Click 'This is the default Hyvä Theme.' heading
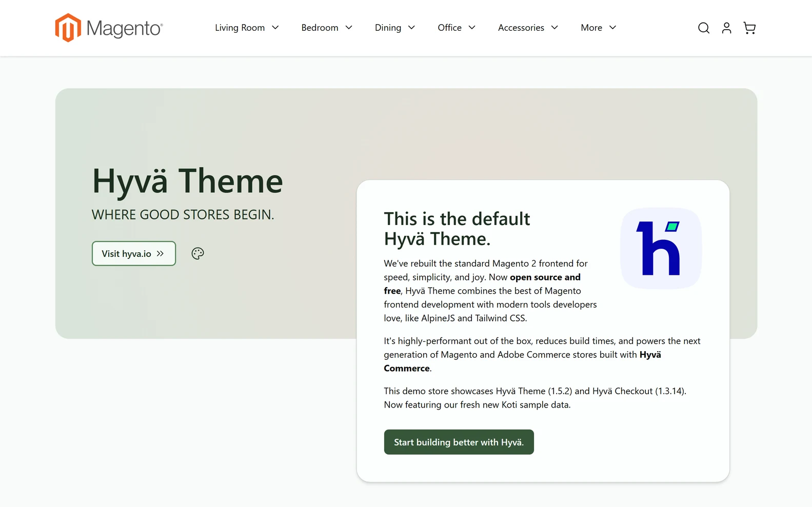Image resolution: width=812 pixels, height=507 pixels. click(457, 229)
